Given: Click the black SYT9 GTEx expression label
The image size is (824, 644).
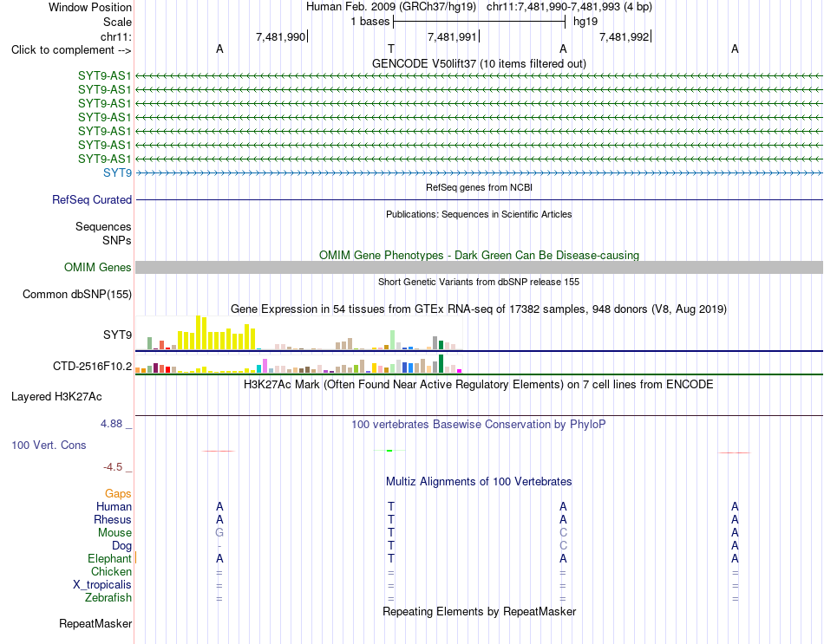Looking at the screenshot, I should pyautogui.click(x=118, y=335).
